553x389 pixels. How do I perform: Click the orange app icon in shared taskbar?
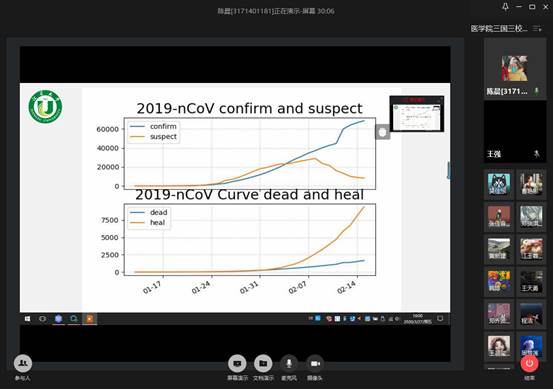click(90, 319)
